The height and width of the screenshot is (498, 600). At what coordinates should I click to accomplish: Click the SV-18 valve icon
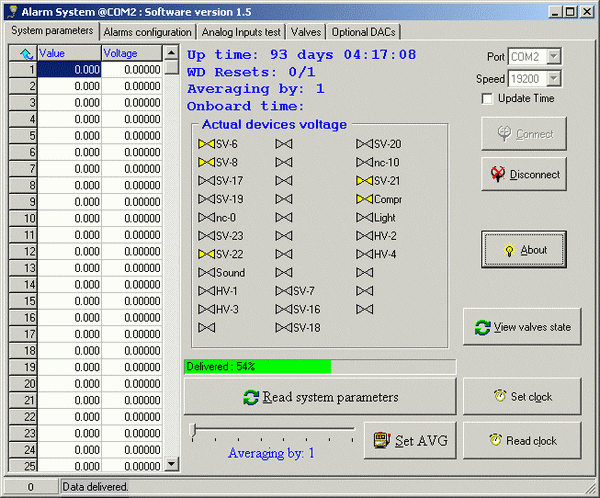[x=284, y=328]
